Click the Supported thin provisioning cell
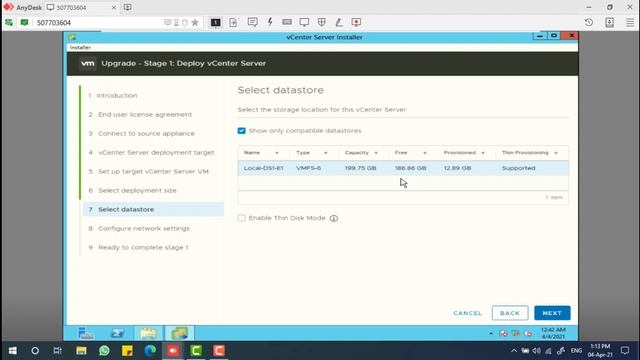 pyautogui.click(x=518, y=168)
